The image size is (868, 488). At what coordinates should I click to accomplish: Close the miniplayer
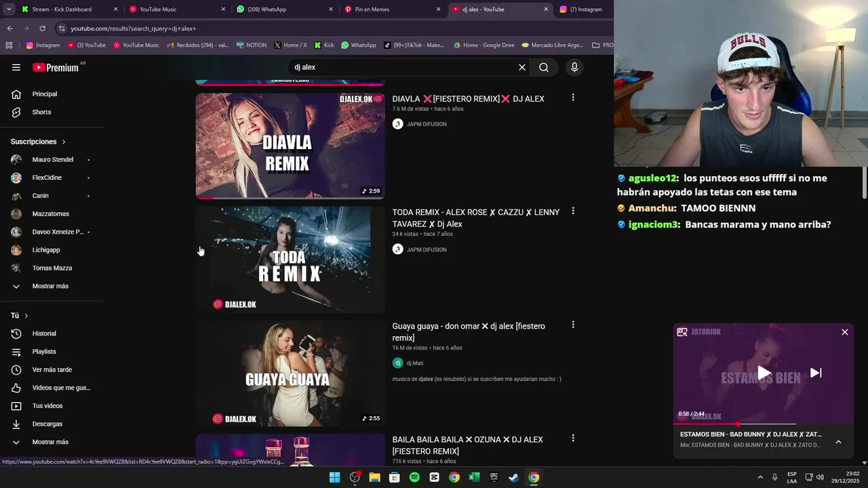[x=845, y=332]
